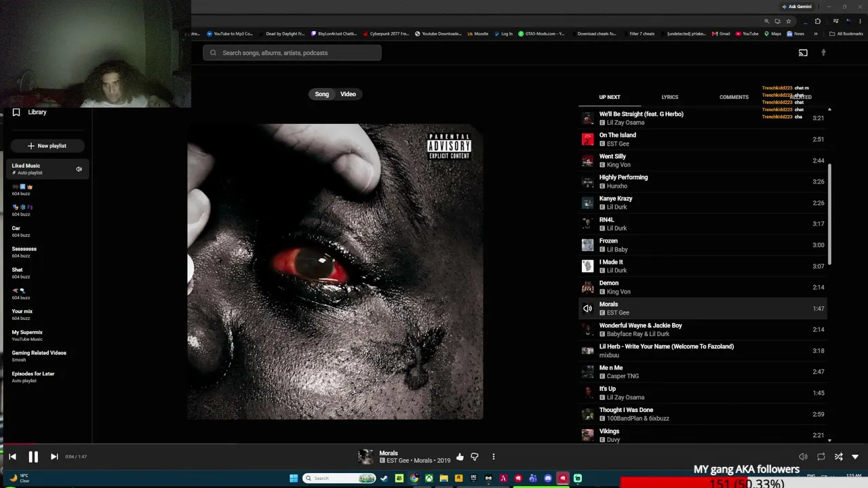Click the Frozen album thumbnail in queue
This screenshot has height=488, width=868.
587,245
